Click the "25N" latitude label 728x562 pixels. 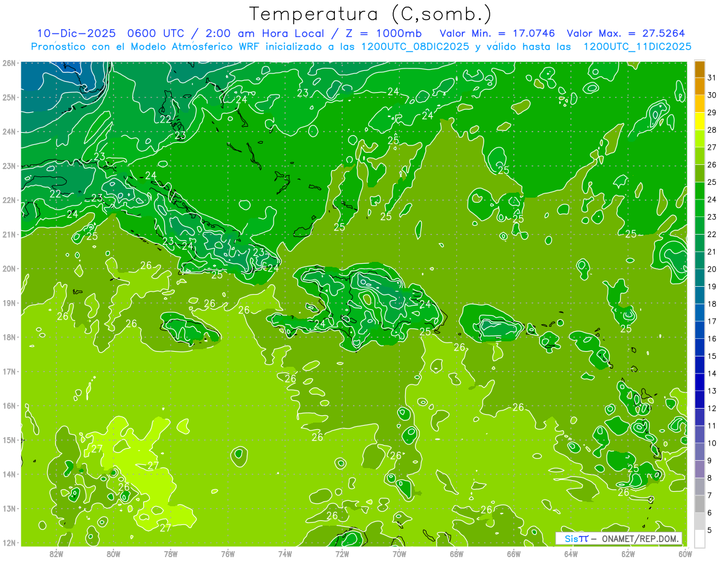point(9,97)
